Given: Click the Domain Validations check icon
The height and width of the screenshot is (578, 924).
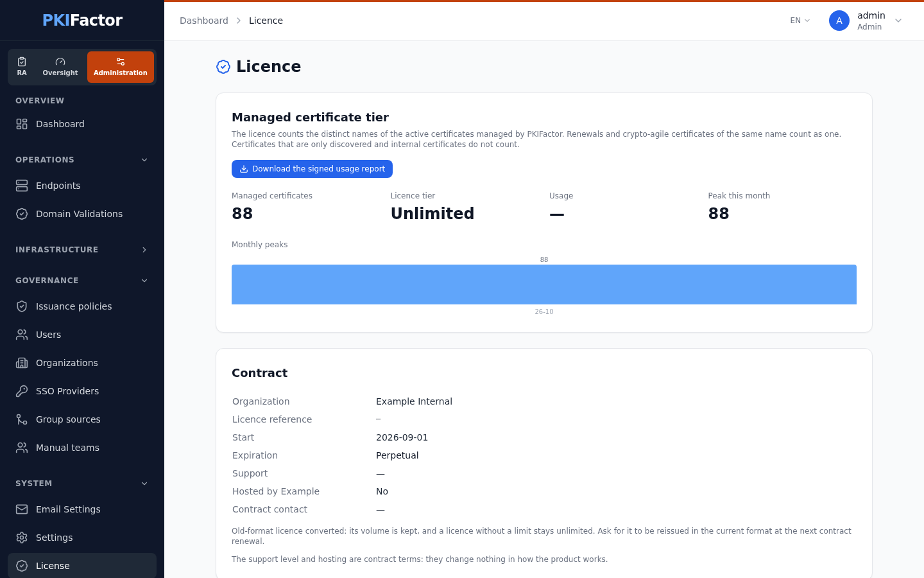Looking at the screenshot, I should pyautogui.click(x=22, y=214).
